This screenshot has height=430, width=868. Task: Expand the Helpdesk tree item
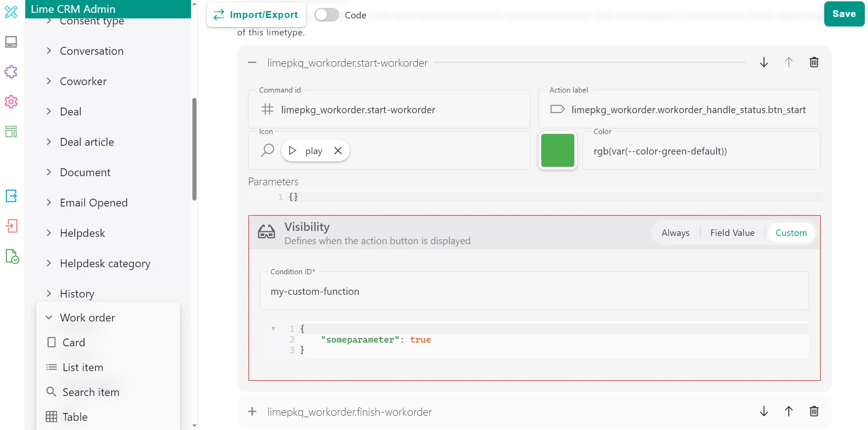[x=49, y=233]
